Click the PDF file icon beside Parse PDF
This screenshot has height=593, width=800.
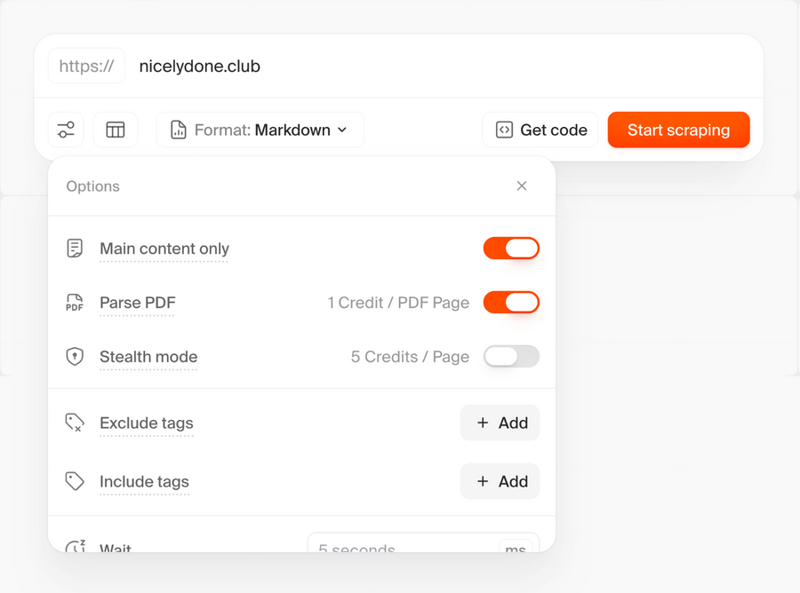[74, 302]
